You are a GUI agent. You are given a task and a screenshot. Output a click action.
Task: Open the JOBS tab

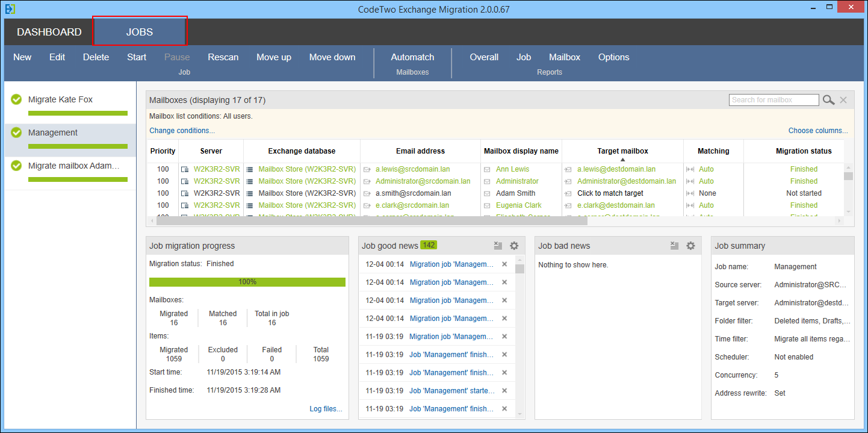[140, 31]
